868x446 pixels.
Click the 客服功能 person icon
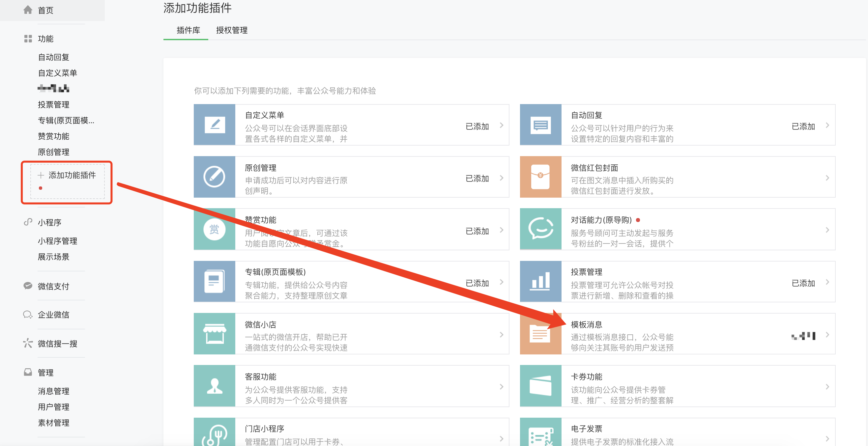click(x=215, y=386)
